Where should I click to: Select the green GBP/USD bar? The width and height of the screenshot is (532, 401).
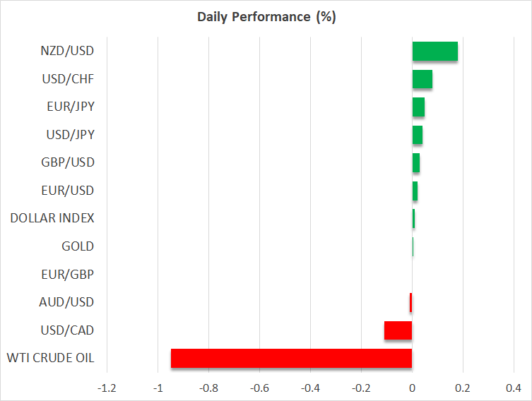click(415, 162)
